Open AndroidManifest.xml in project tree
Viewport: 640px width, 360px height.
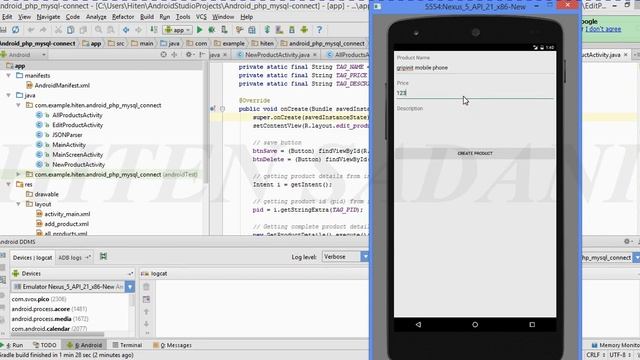(x=58, y=85)
